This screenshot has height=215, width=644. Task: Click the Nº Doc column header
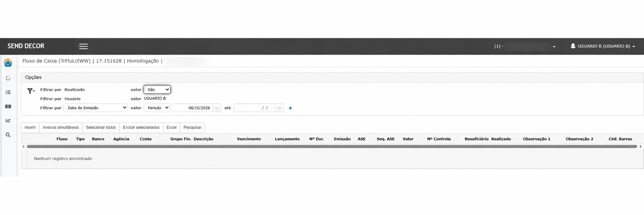coord(316,139)
